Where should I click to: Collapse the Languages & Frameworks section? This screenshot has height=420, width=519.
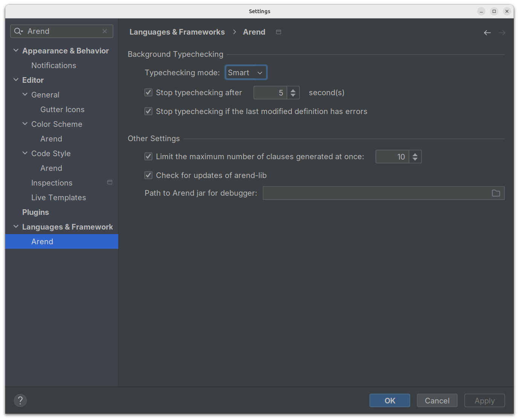(16, 227)
